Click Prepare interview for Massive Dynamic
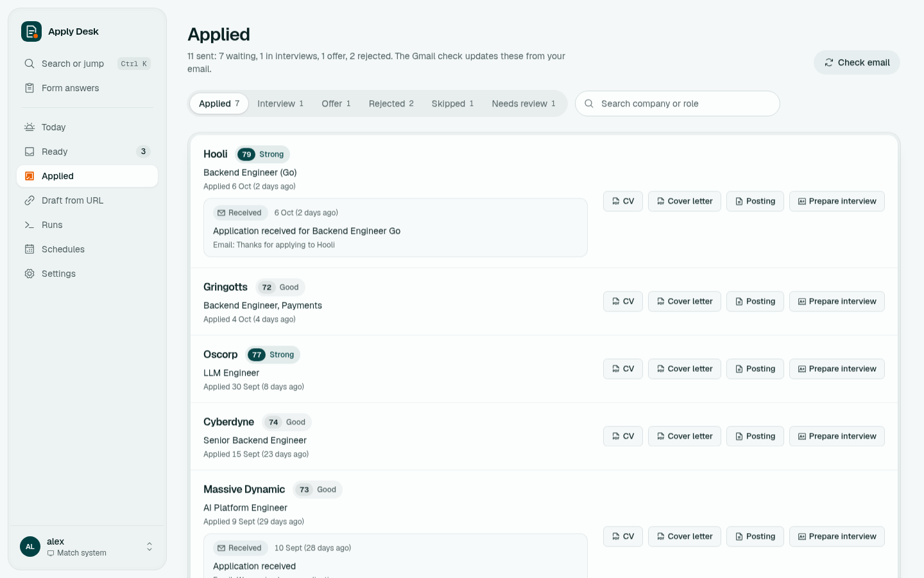Image resolution: width=924 pixels, height=578 pixels. tap(837, 536)
